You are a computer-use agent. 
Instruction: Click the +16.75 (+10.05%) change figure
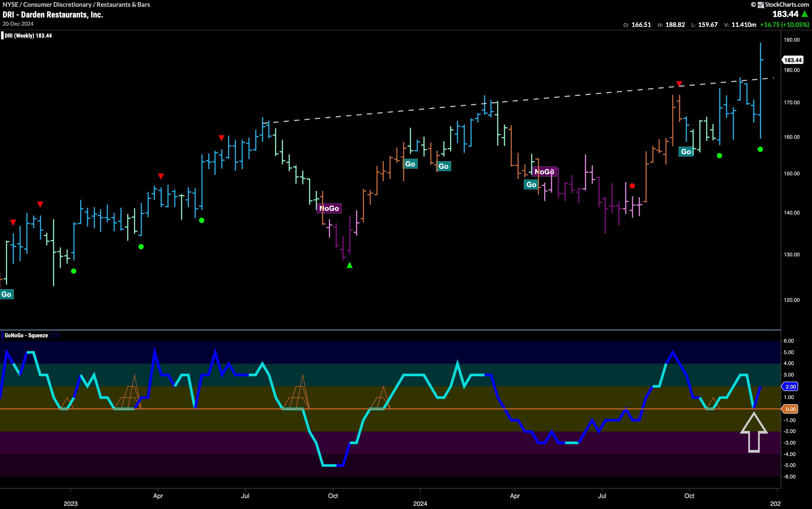point(784,25)
